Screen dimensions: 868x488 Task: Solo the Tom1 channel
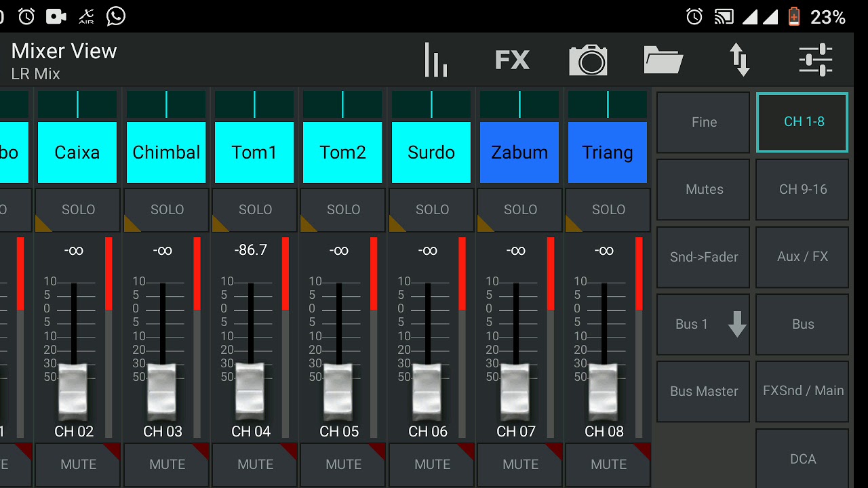point(255,210)
